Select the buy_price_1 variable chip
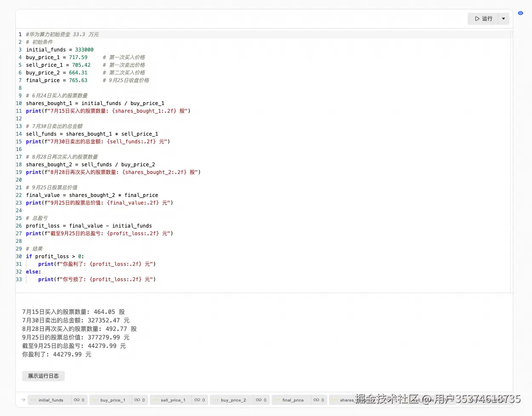 coord(113,400)
